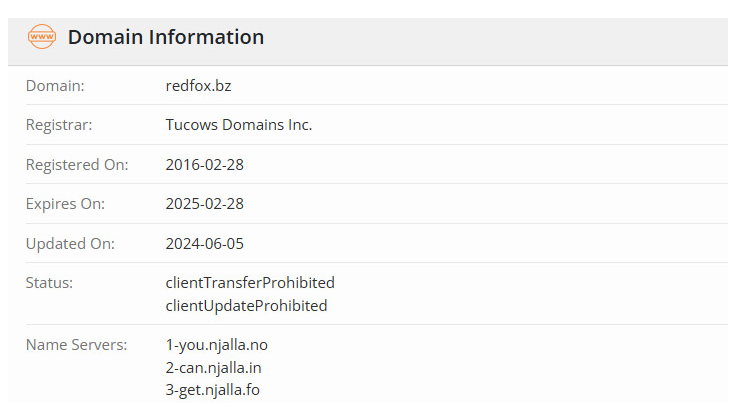Click the expiry date 2025-02-28
The width and height of the screenshot is (735, 415).
[x=204, y=204]
